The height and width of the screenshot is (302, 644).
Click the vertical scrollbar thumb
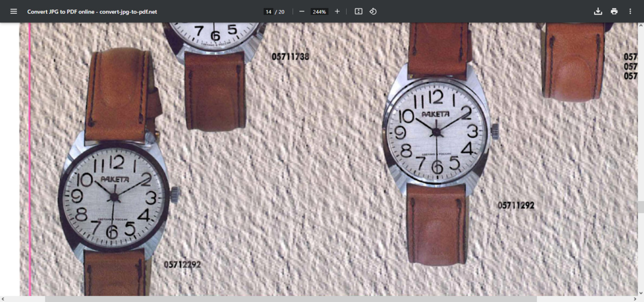point(640,207)
